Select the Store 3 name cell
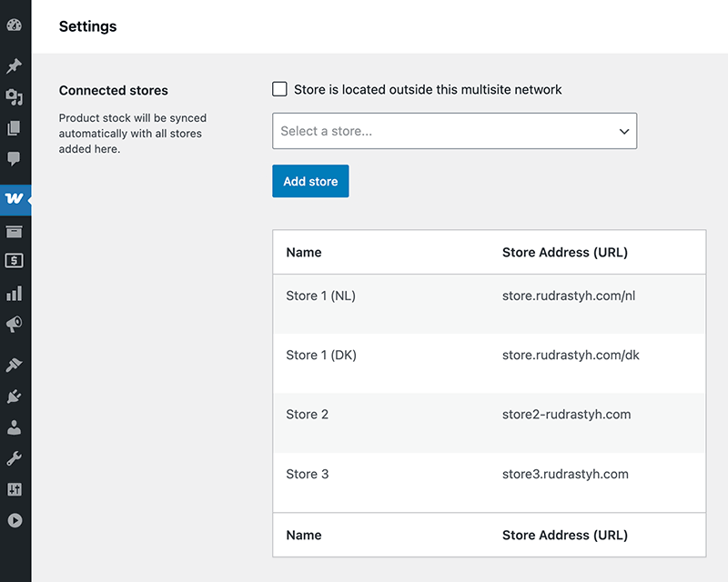 point(308,474)
